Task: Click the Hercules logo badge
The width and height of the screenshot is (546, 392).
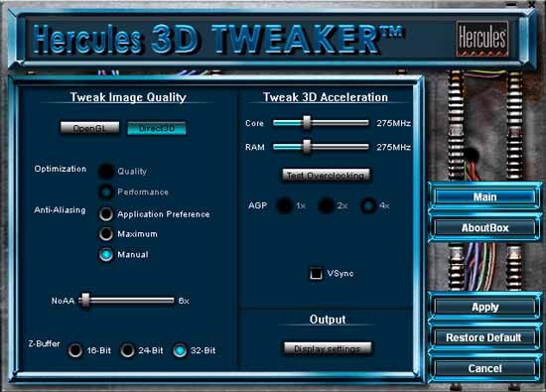Action: point(482,39)
